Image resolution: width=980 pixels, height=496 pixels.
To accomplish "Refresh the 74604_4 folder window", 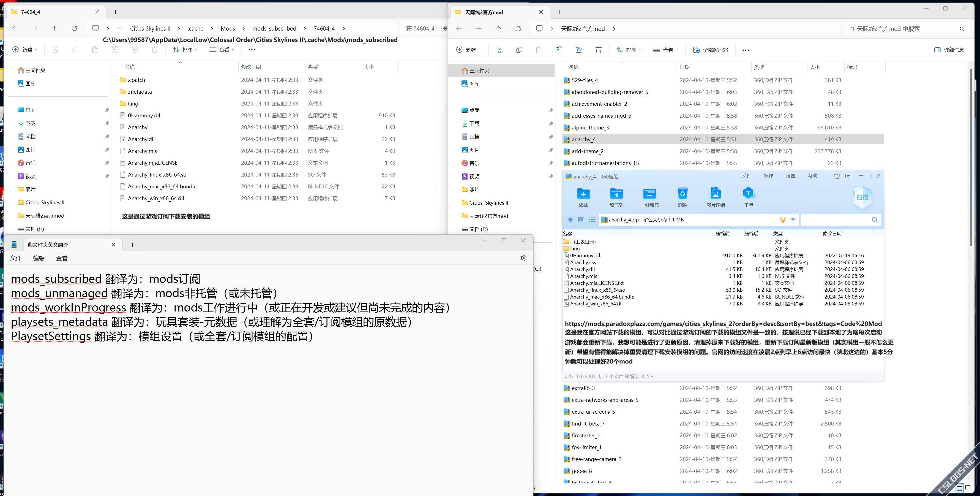I will [74, 28].
